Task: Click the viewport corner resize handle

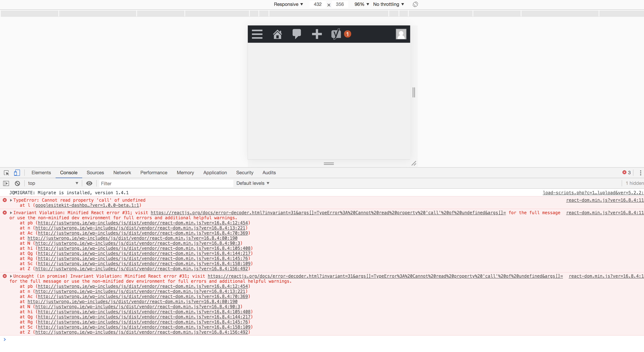Action: pyautogui.click(x=414, y=163)
